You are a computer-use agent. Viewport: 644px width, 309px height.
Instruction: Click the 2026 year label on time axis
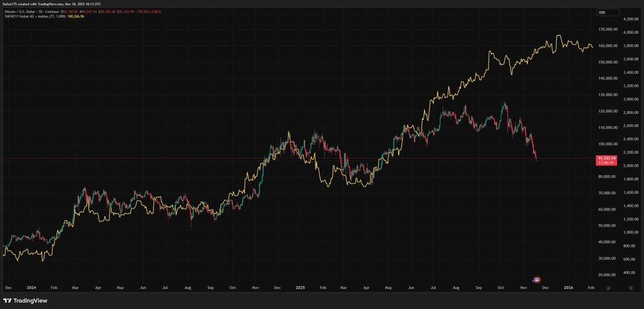568,287
